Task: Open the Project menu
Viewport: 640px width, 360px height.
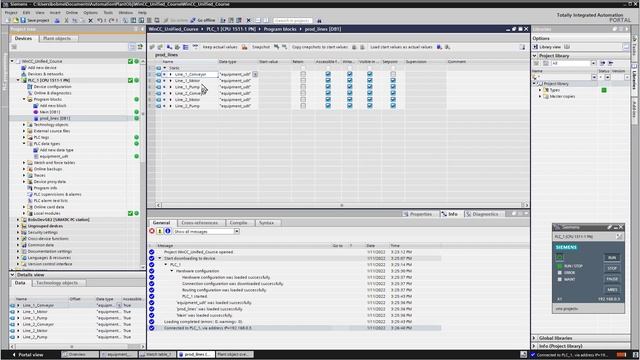Action: [x=11, y=13]
